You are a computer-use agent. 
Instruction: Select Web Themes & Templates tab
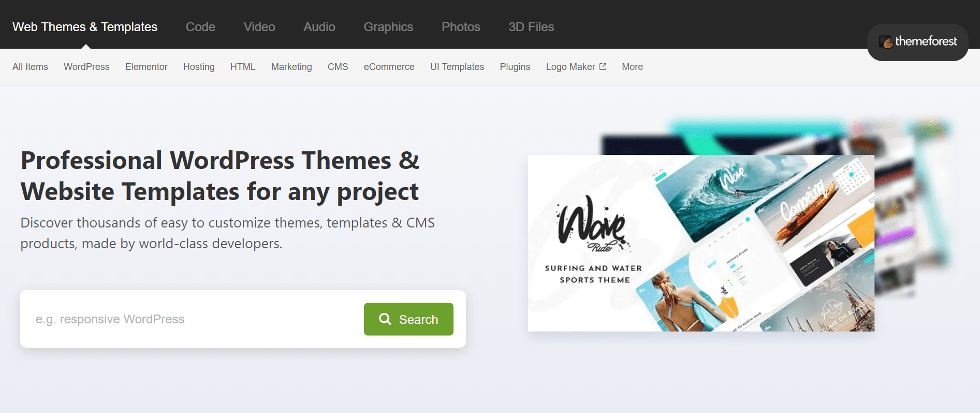85,27
